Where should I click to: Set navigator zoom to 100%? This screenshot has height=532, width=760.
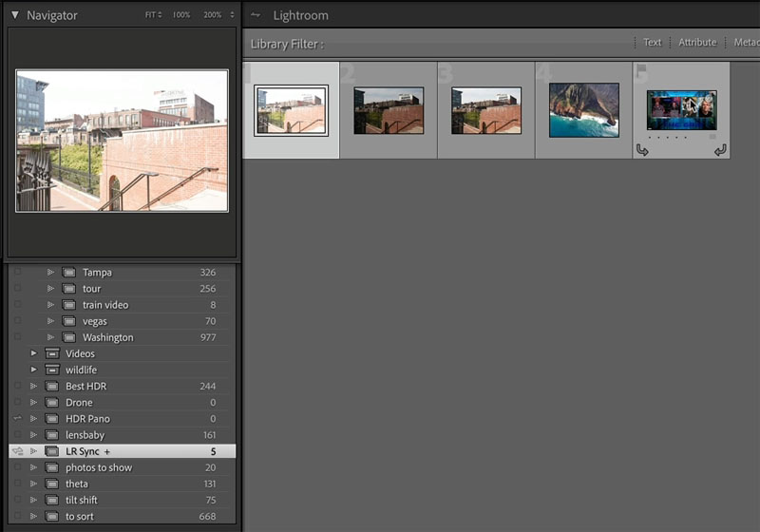click(181, 15)
